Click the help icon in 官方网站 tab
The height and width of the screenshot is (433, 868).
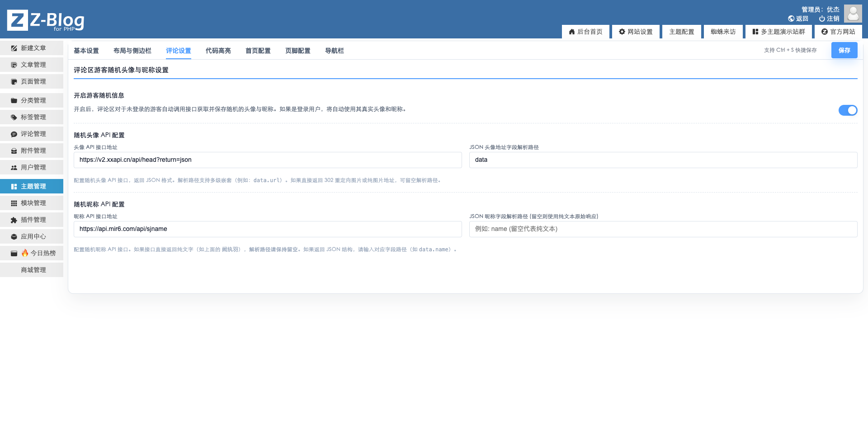click(825, 32)
